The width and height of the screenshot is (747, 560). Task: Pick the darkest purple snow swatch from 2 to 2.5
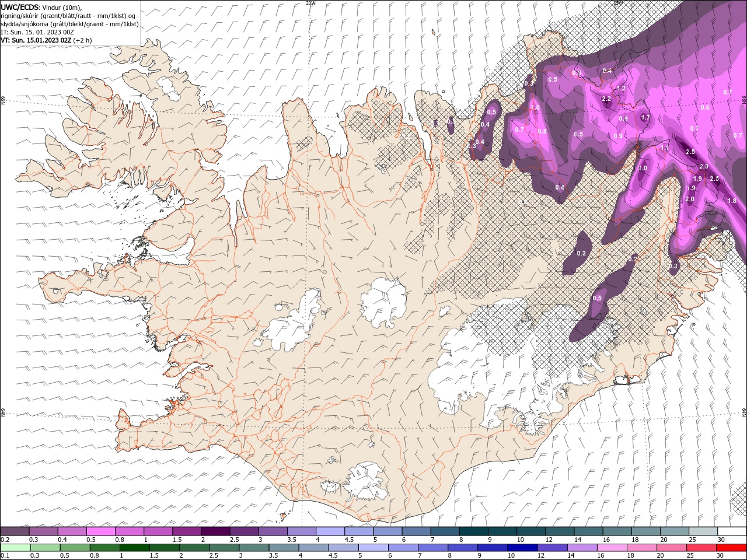[215, 531]
